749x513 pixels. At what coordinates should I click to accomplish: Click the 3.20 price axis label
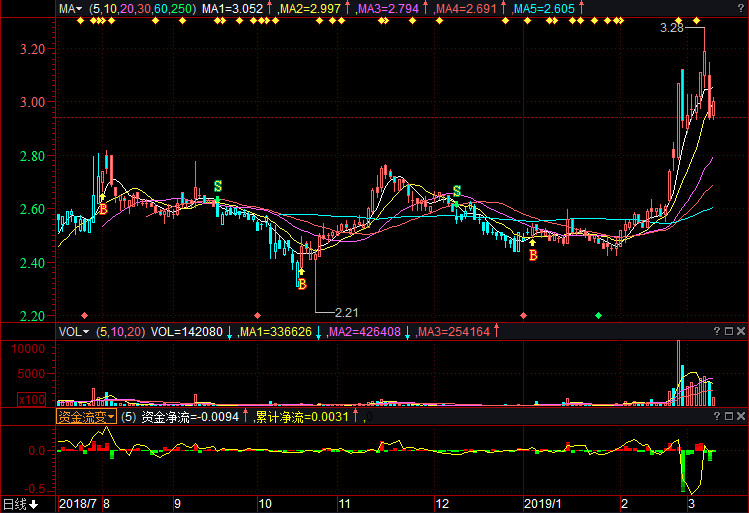pyautogui.click(x=32, y=49)
